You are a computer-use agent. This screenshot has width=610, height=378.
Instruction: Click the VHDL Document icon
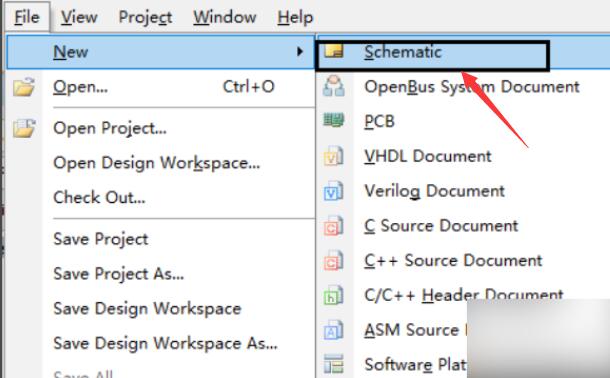pos(334,156)
